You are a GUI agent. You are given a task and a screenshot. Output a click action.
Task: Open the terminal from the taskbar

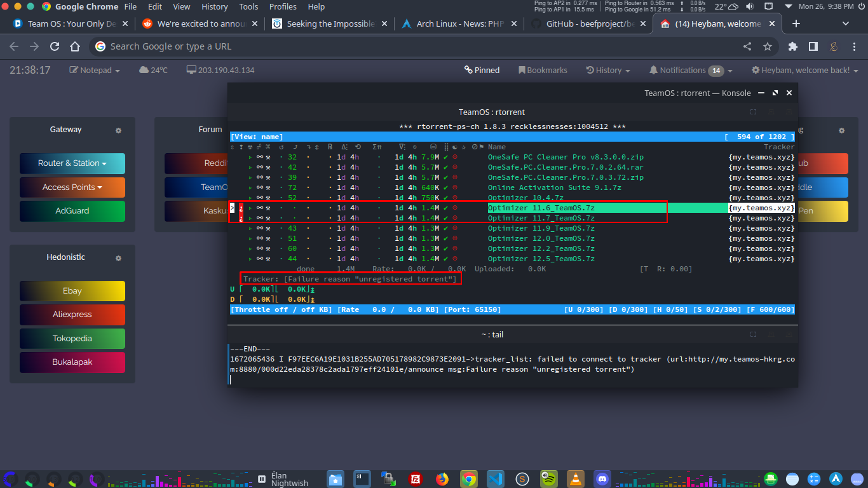click(x=363, y=479)
